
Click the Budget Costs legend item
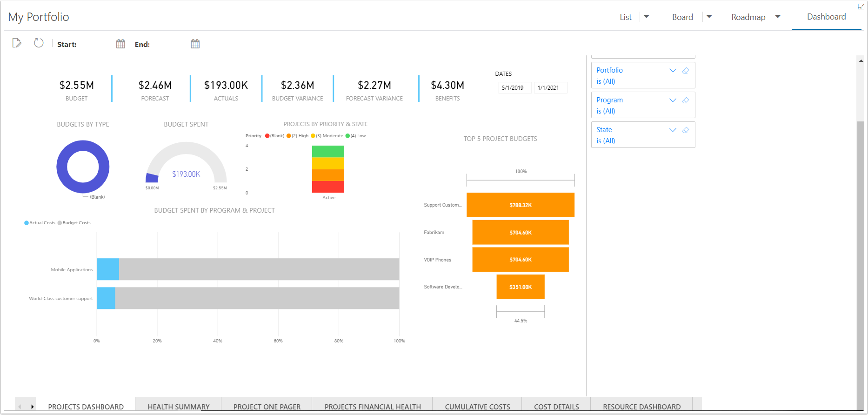coord(74,223)
